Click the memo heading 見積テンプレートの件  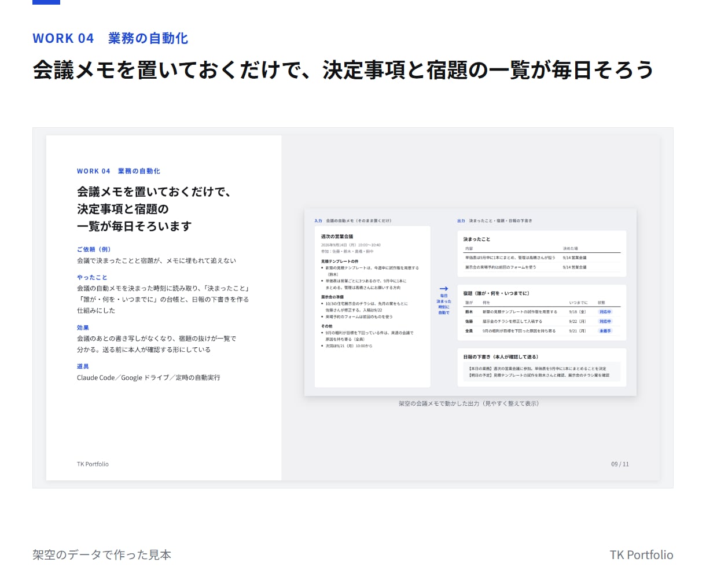click(340, 261)
